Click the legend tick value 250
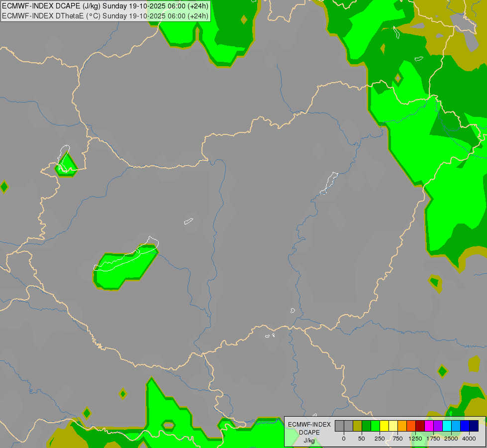This screenshot has height=448, width=487. pyautogui.click(x=380, y=439)
